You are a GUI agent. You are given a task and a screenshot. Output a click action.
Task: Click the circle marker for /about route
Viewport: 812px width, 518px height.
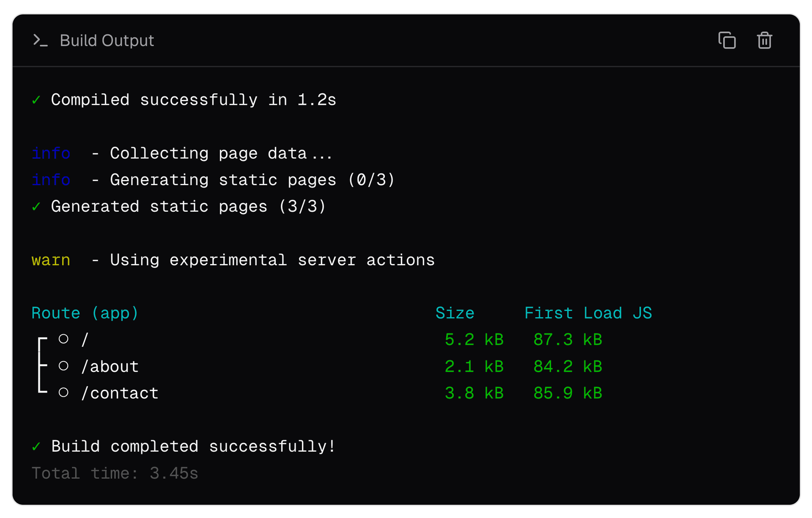click(x=63, y=366)
